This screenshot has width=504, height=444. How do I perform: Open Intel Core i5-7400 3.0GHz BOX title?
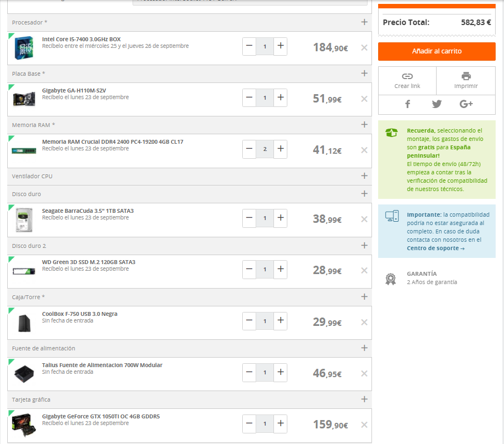click(x=81, y=39)
